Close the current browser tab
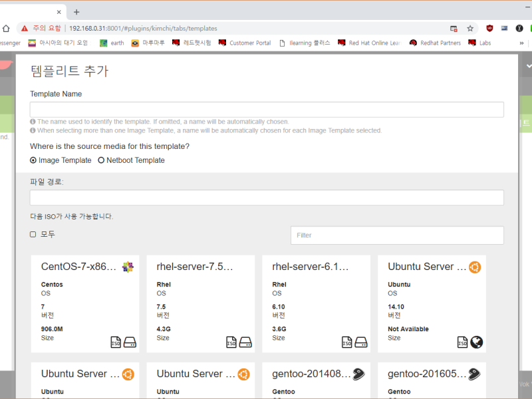532x399 pixels. pyautogui.click(x=59, y=12)
